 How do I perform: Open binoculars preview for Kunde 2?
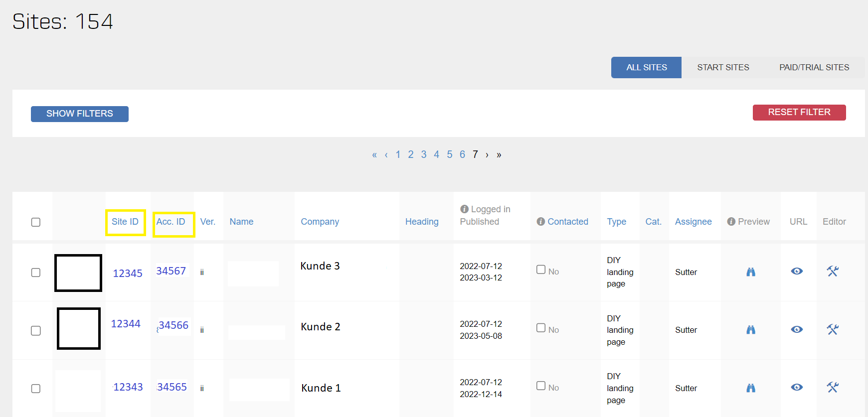[750, 329]
